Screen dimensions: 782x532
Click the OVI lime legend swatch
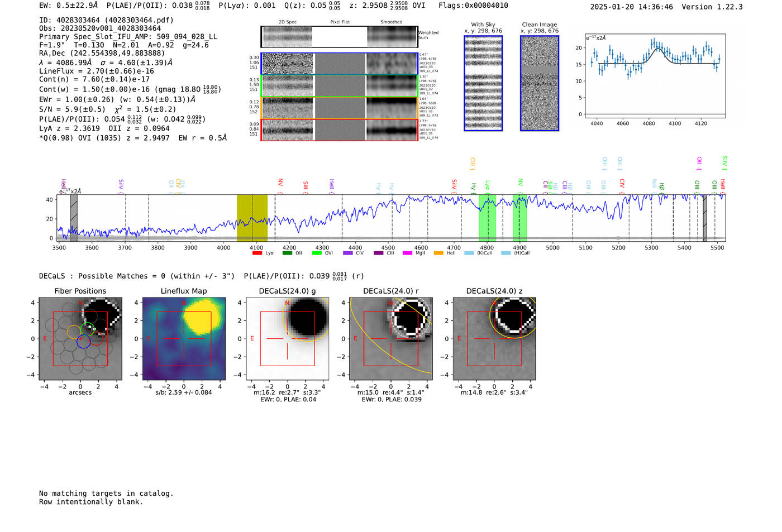(317, 253)
